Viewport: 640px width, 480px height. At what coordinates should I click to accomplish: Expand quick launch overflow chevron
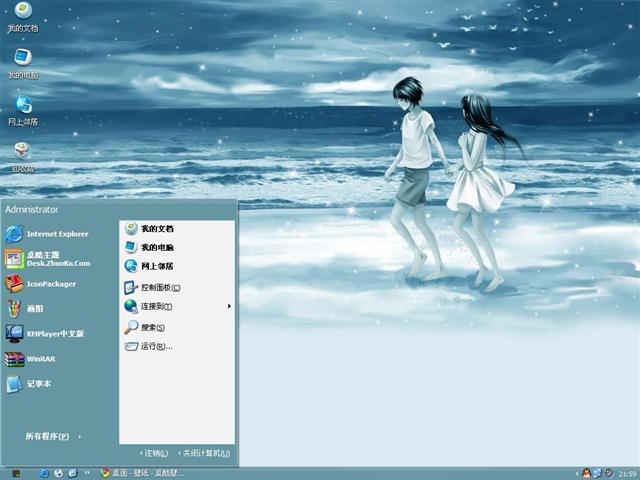pos(87,473)
